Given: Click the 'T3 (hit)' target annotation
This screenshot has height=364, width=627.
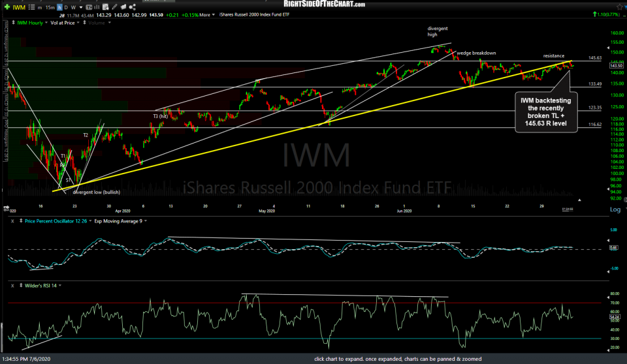Looking at the screenshot, I should click(161, 117).
